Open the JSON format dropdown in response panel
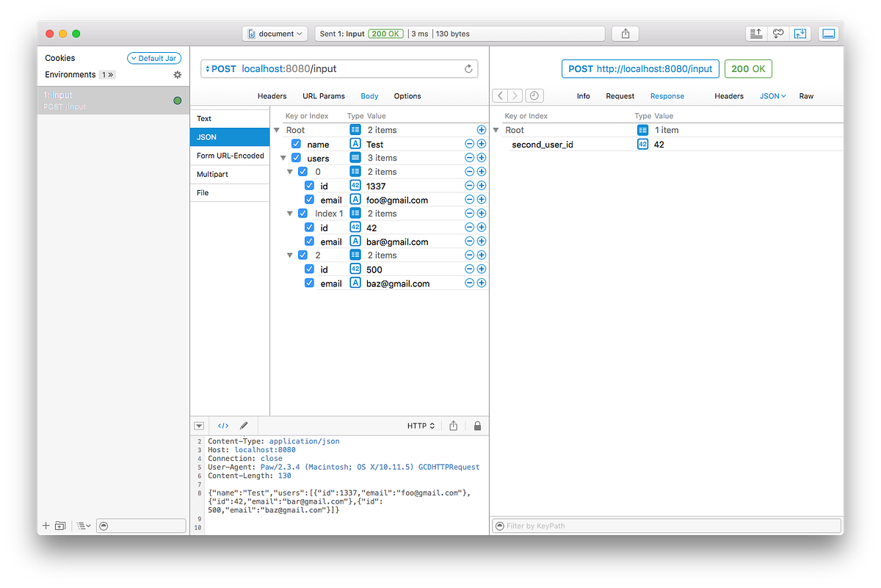The width and height of the screenshot is (881, 588). pyautogui.click(x=772, y=96)
